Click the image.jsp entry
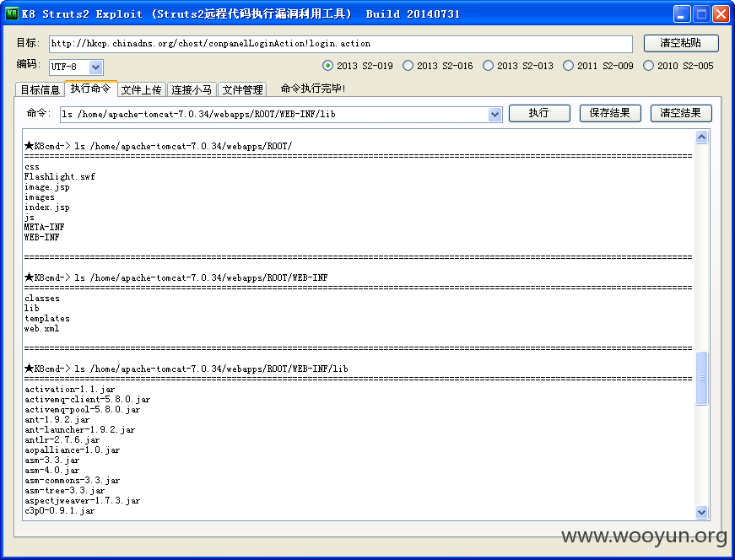This screenshot has width=735, height=560. coord(47,187)
